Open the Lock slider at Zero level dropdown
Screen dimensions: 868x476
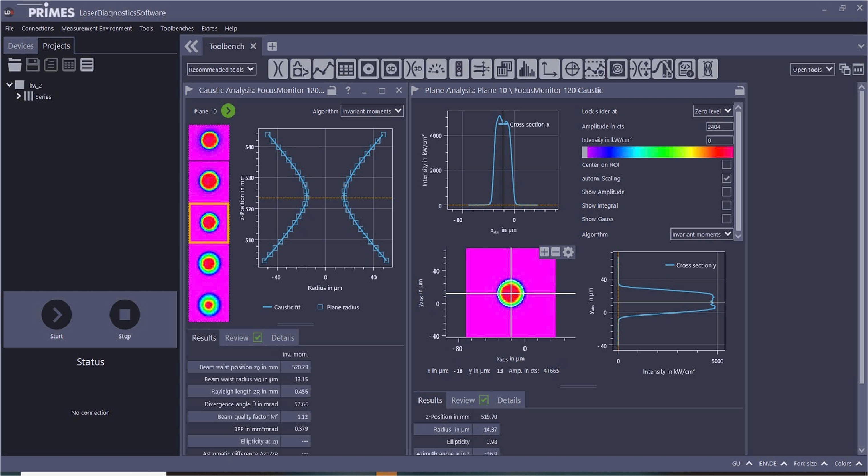(713, 111)
